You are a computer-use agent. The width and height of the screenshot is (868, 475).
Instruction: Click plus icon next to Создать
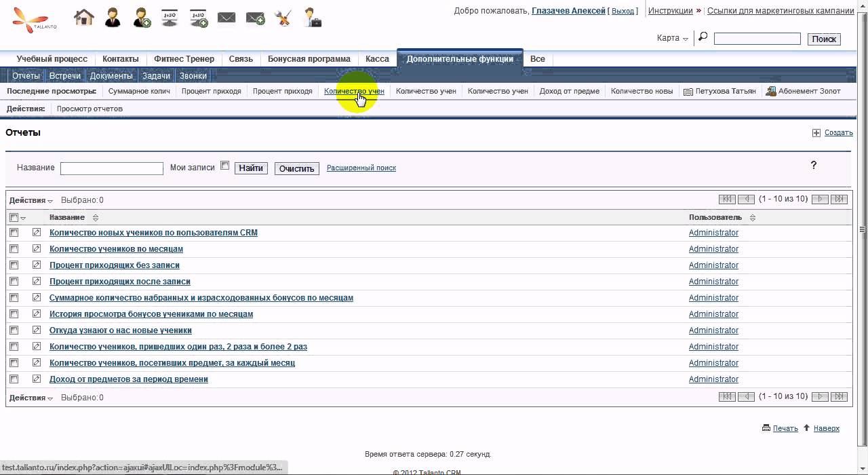point(816,133)
